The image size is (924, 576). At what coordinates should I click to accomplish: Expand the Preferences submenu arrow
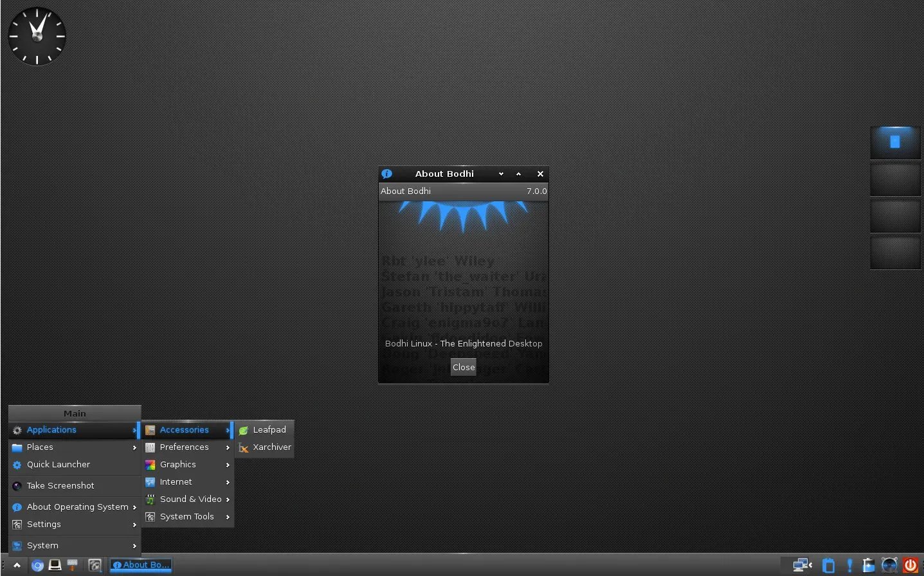[x=228, y=447]
